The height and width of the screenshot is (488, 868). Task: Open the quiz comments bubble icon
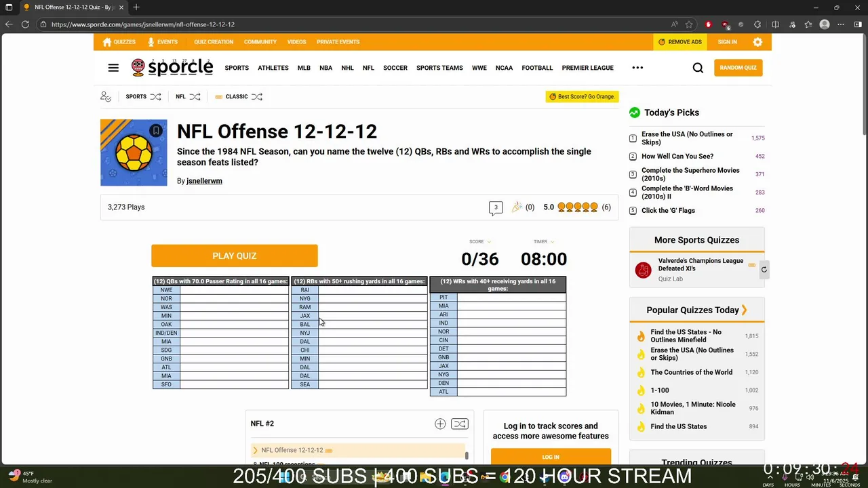[x=496, y=207]
